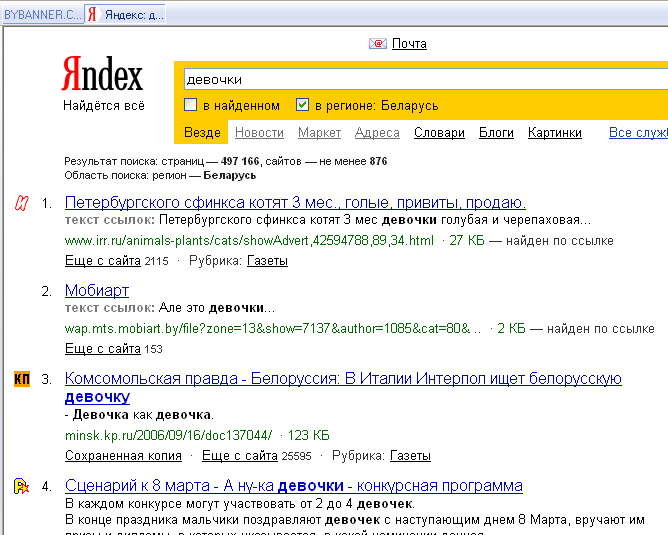Open the 'Все службы' link
668x535 pixels.
(x=638, y=132)
